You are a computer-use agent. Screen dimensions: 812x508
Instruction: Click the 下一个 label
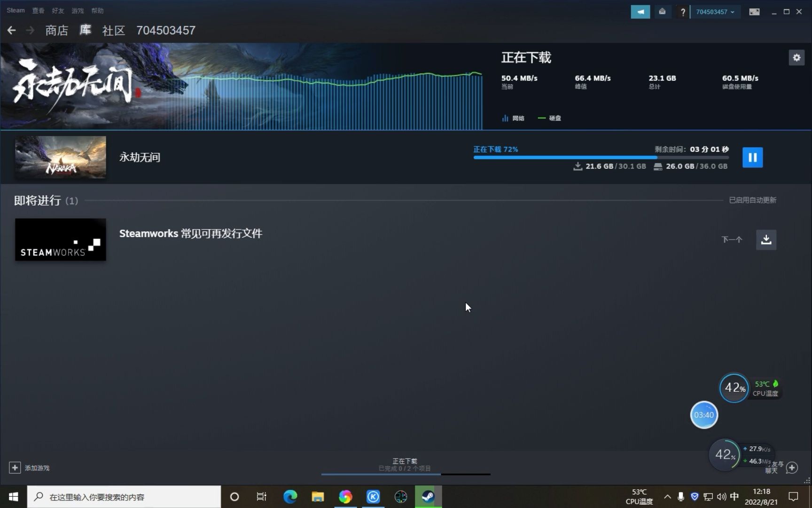pos(732,240)
